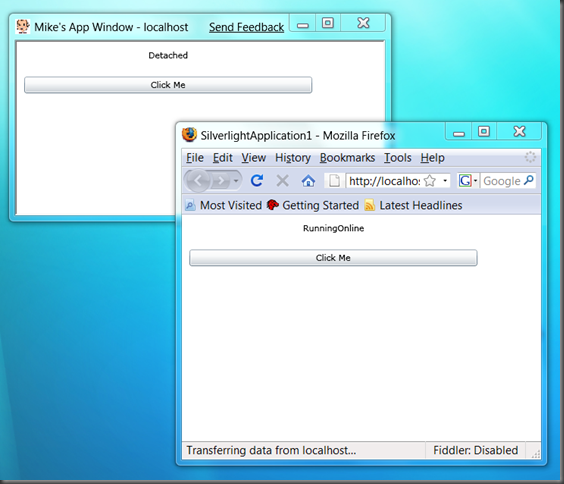This screenshot has width=564, height=484.
Task: Click the Firefox logo icon in title bar
Action: (x=189, y=135)
